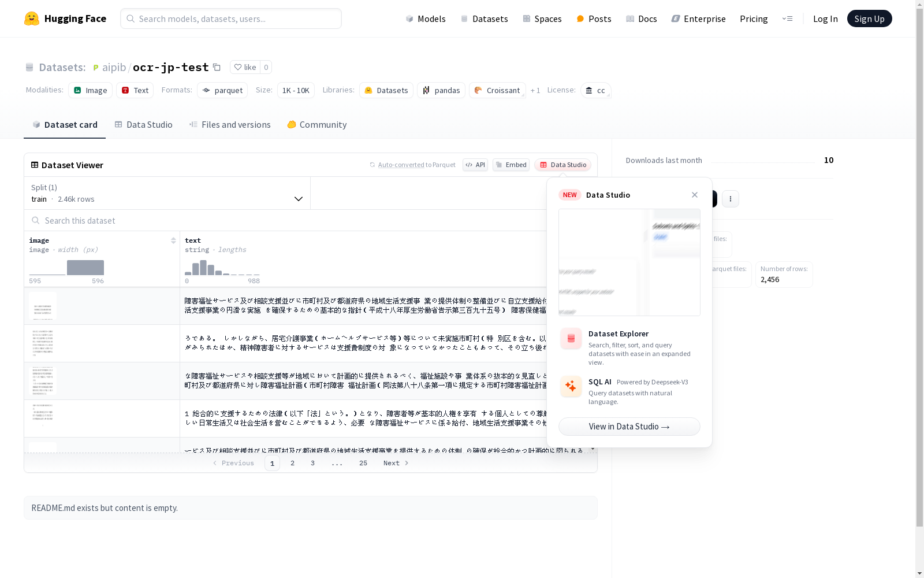This screenshot has height=578, width=924.
Task: Click the image width histogram bar
Action: tap(85, 268)
